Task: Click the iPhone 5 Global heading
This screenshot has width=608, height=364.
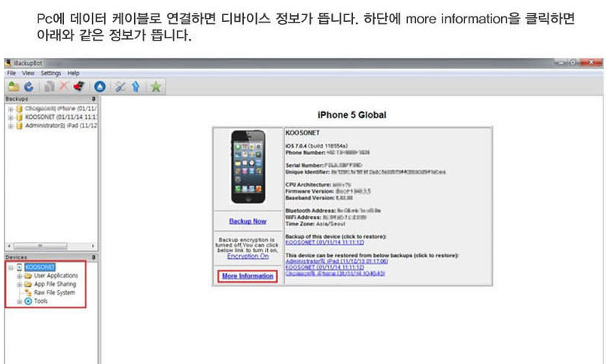Action: [x=351, y=115]
